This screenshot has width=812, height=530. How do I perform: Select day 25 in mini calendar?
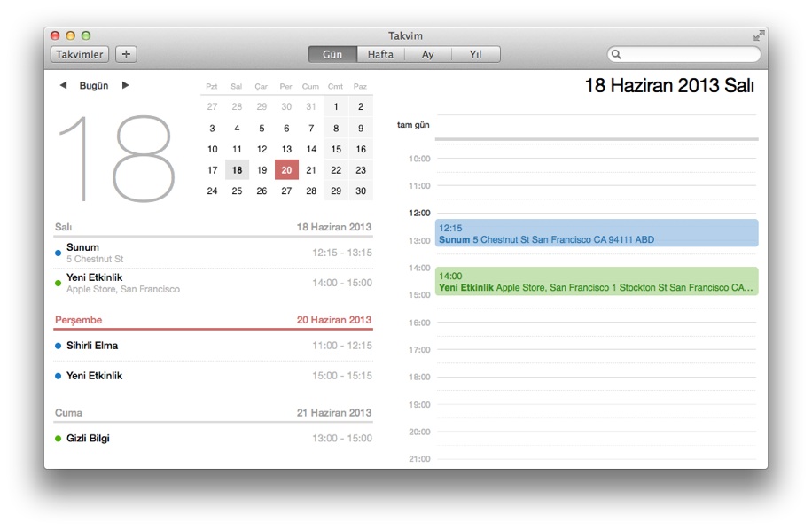237,191
